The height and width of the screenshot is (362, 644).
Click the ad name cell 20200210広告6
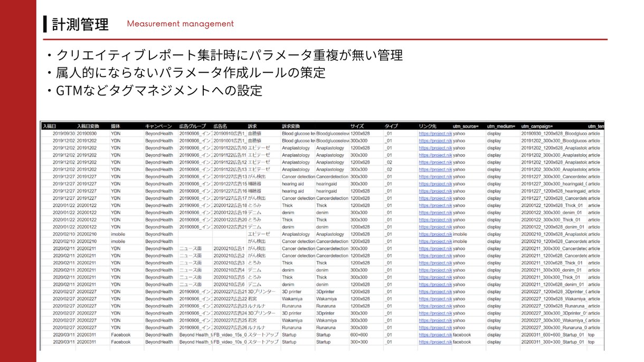[x=229, y=284]
